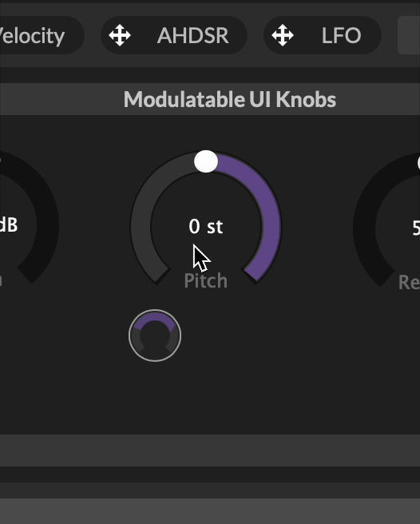Click the purple arc of the small knob
Screen dimensions: 420x524
coord(155,317)
